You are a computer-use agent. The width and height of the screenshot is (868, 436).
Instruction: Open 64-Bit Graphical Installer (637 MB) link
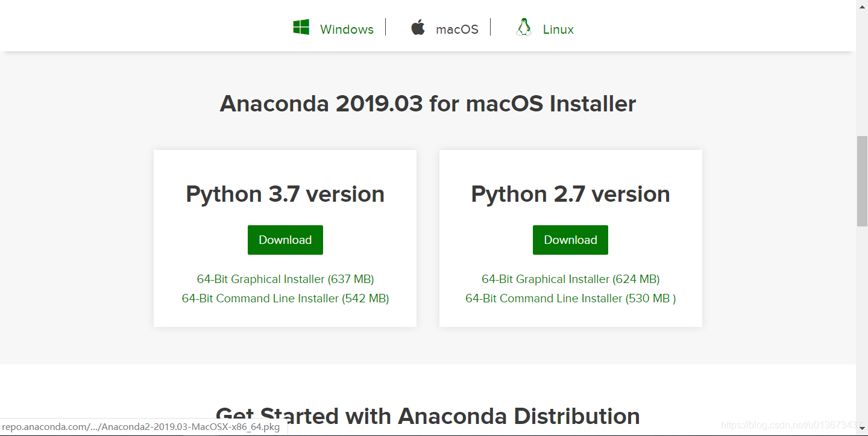tap(285, 279)
